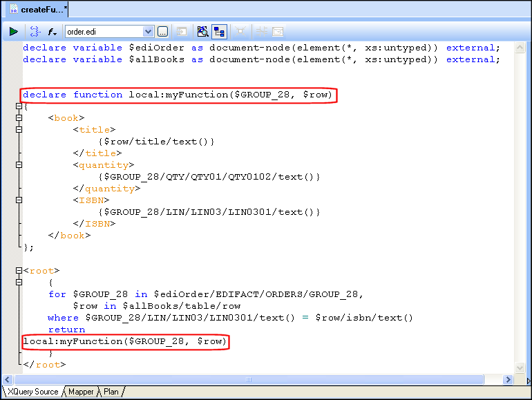This screenshot has height=400, width=532.
Task: Click the </ISBN> closing tag
Action: [95, 224]
